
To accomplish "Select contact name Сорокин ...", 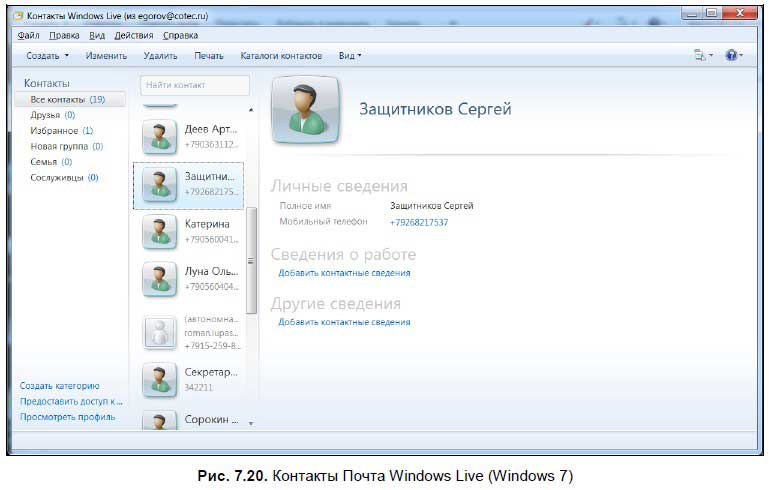I will tap(211, 419).
